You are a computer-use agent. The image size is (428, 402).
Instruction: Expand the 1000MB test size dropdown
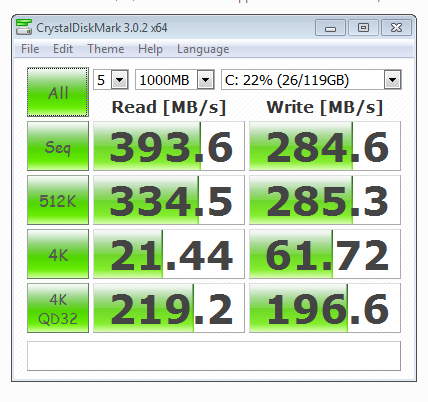[x=205, y=80]
